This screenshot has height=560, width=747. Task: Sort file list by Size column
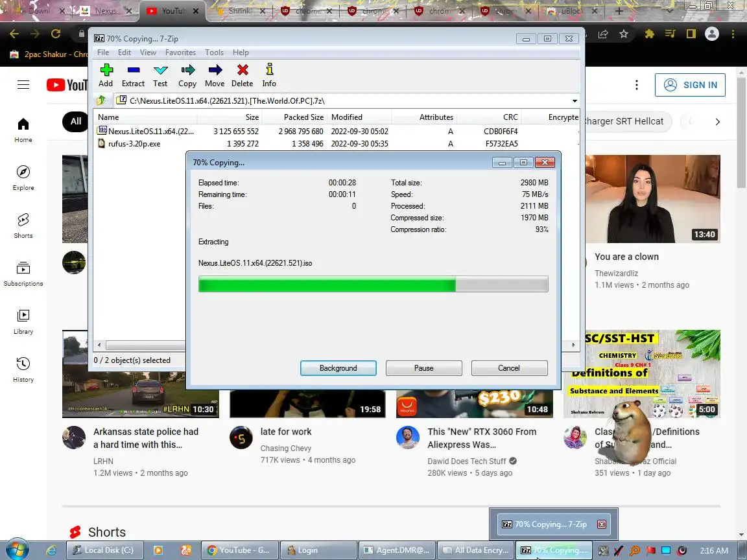pyautogui.click(x=230, y=117)
